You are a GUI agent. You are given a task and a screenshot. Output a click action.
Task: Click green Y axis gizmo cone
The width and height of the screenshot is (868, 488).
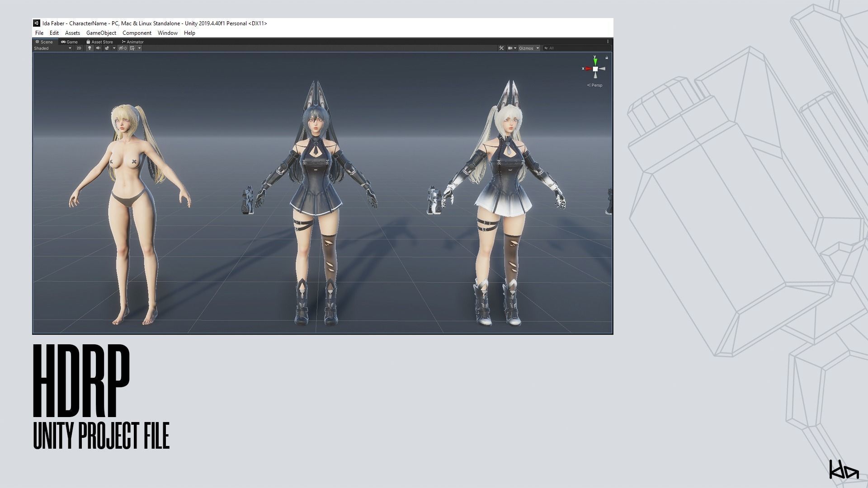[595, 61]
